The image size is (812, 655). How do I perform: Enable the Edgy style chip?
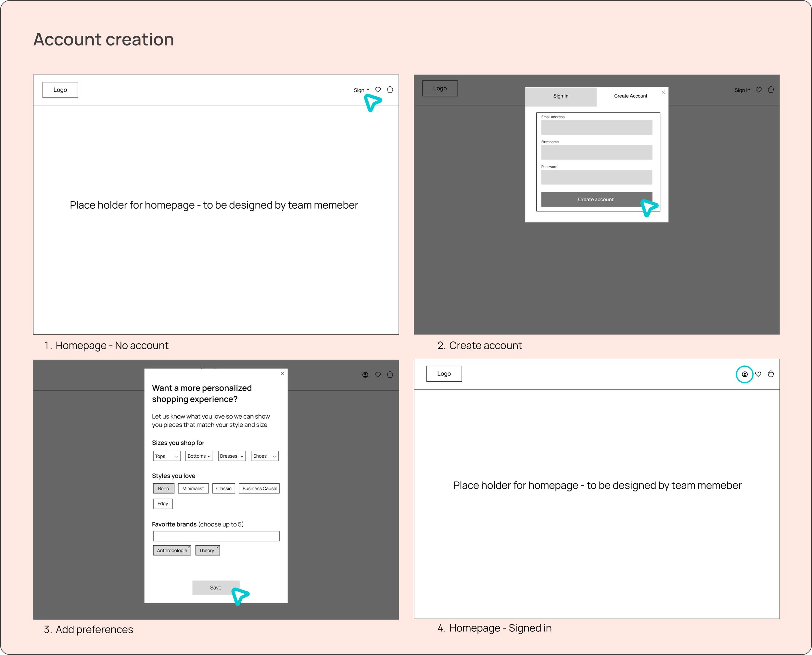163,504
